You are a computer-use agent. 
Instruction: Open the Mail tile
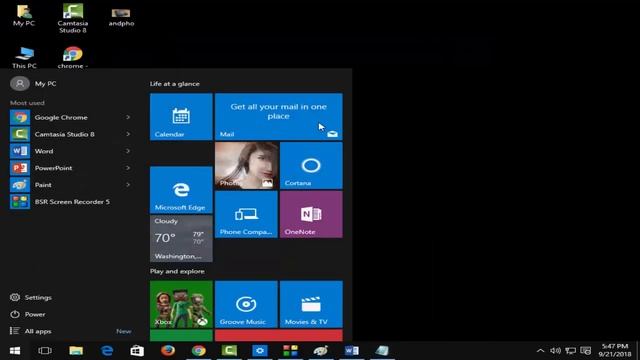[x=278, y=117]
